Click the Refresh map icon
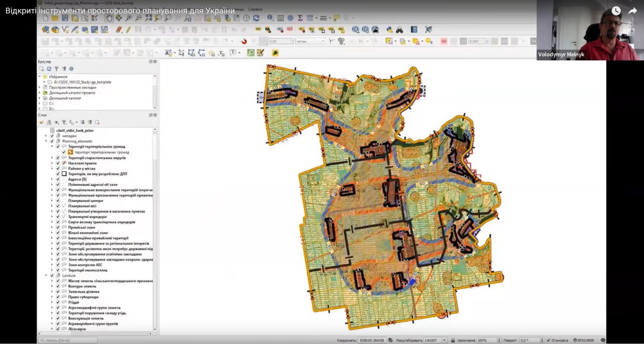 pyautogui.click(x=256, y=18)
